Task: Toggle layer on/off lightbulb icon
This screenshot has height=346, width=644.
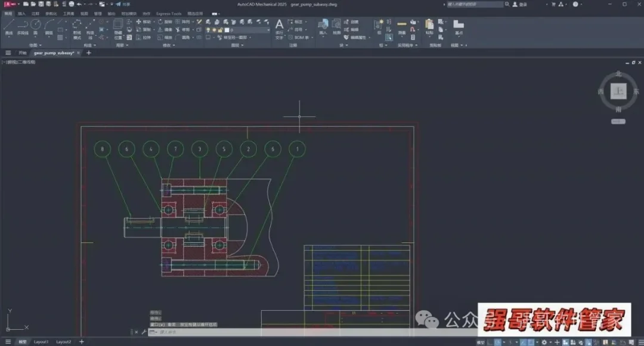Action: pos(208,30)
